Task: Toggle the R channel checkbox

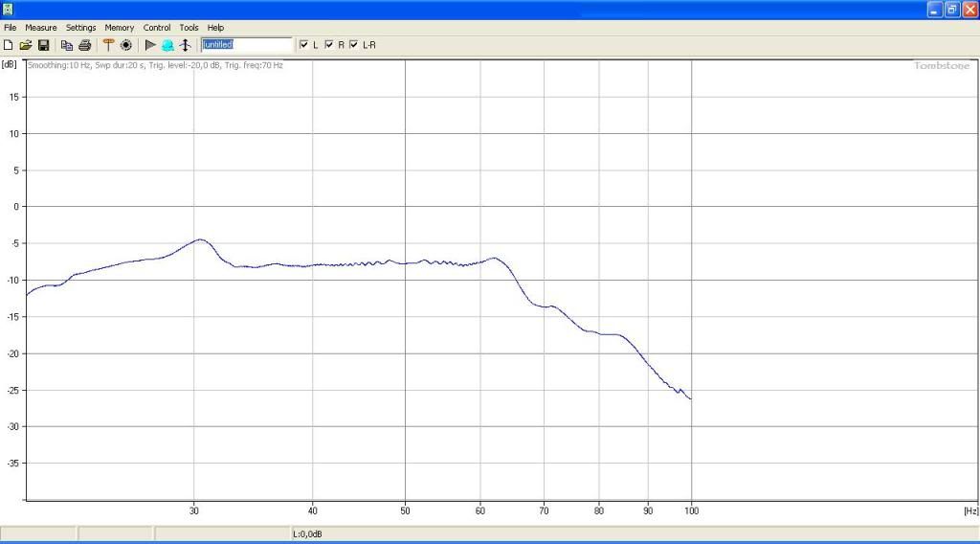Action: pyautogui.click(x=329, y=45)
